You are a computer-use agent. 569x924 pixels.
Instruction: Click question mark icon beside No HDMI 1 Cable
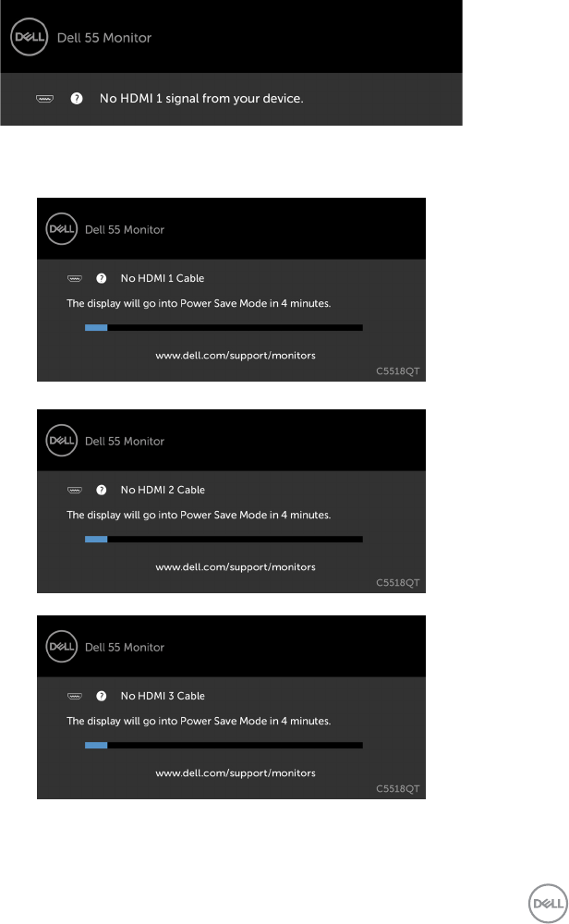coord(102,278)
